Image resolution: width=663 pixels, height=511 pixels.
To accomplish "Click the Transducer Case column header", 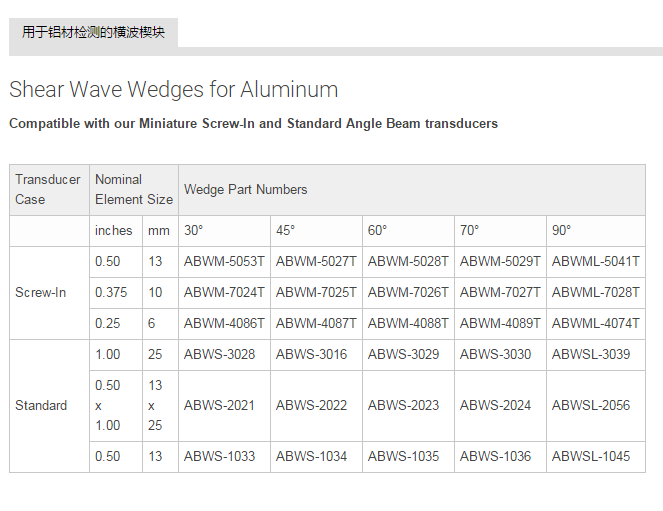I will tap(48, 190).
